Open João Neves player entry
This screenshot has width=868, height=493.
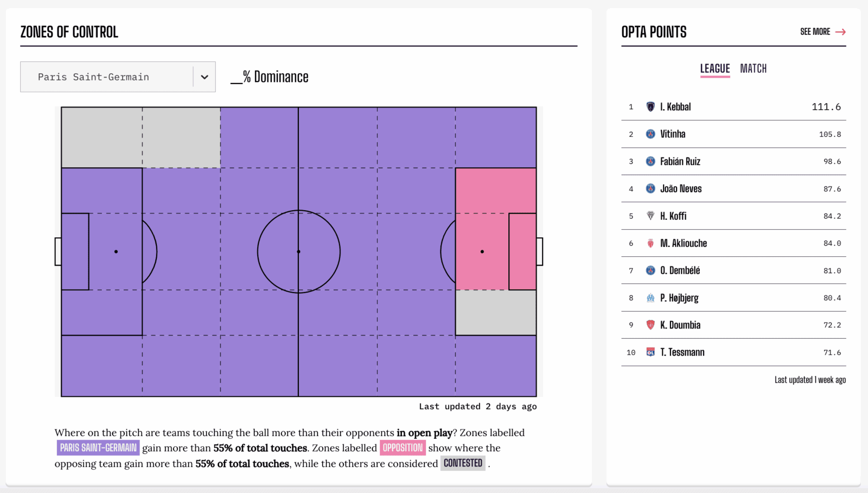pos(733,189)
